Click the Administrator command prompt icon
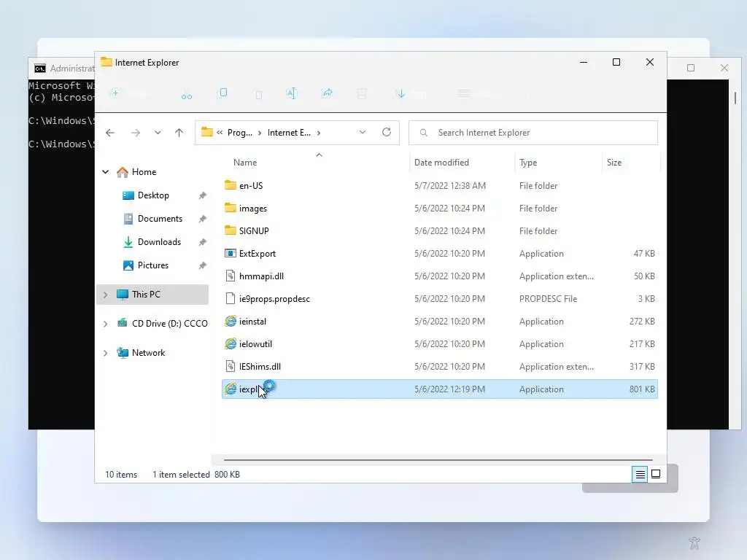Viewport: 747px width, 560px height. pos(40,69)
